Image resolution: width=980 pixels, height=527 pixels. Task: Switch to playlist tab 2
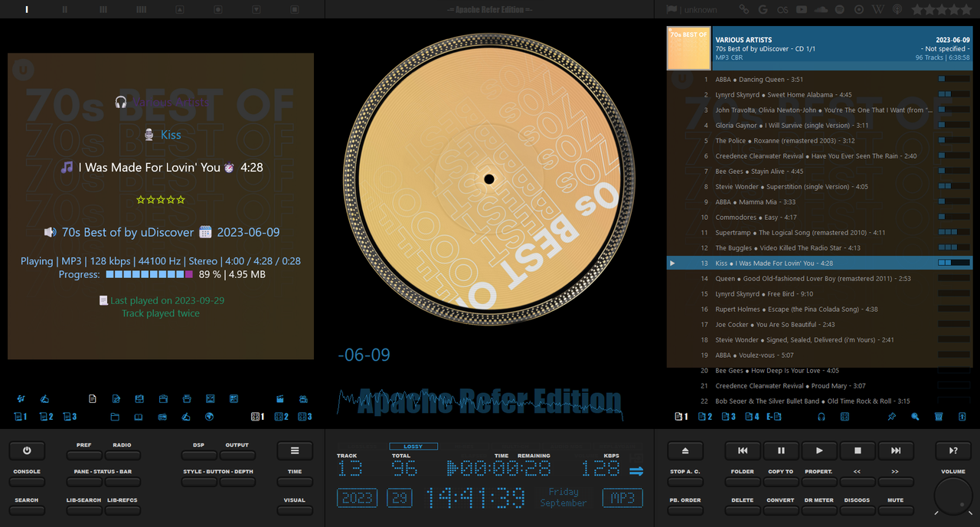click(x=705, y=417)
